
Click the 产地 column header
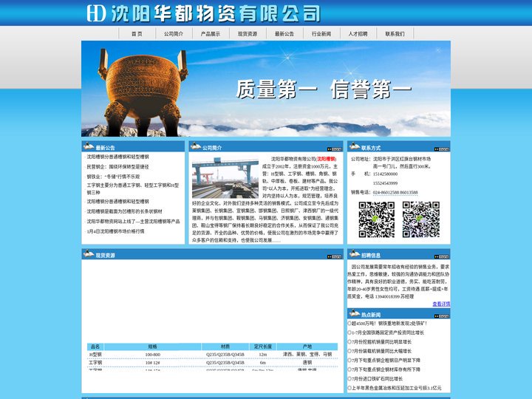coord(307,347)
